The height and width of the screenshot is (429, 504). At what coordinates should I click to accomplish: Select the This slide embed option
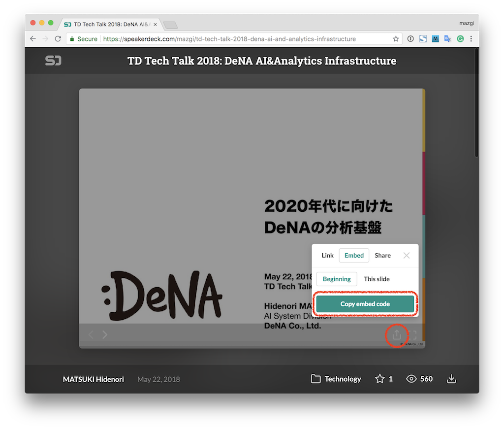[x=377, y=279]
